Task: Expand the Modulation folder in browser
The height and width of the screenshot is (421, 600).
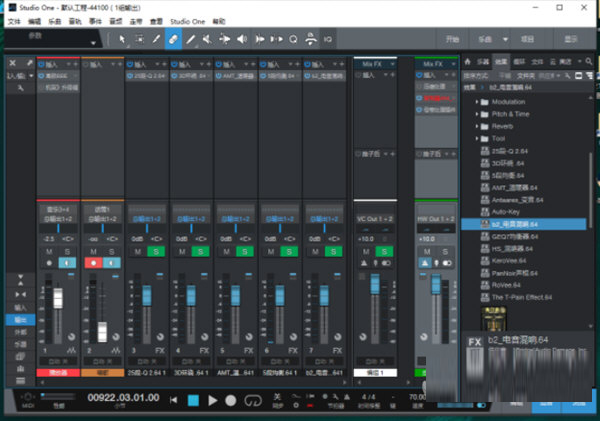Action: coord(476,102)
